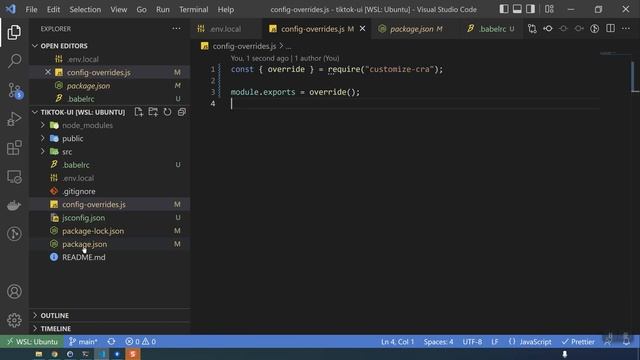Collapse the Open Editors section
Image resolution: width=640 pixels, height=360 pixels.
(x=35, y=46)
